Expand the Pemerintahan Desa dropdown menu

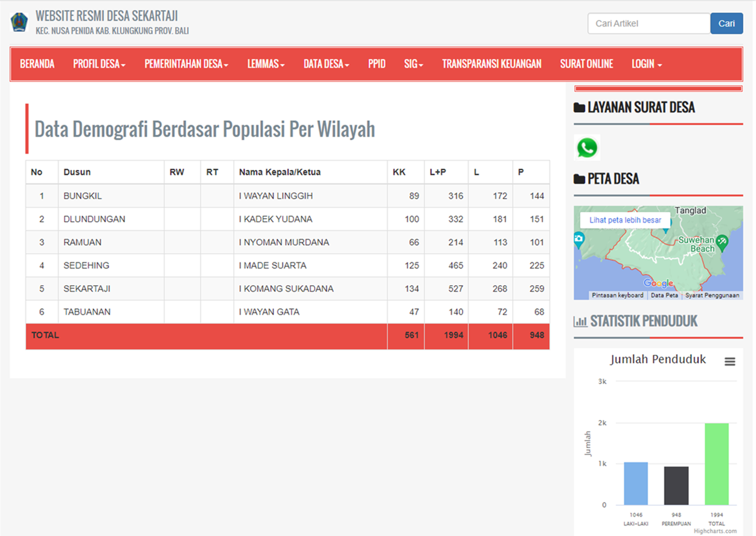pos(186,64)
